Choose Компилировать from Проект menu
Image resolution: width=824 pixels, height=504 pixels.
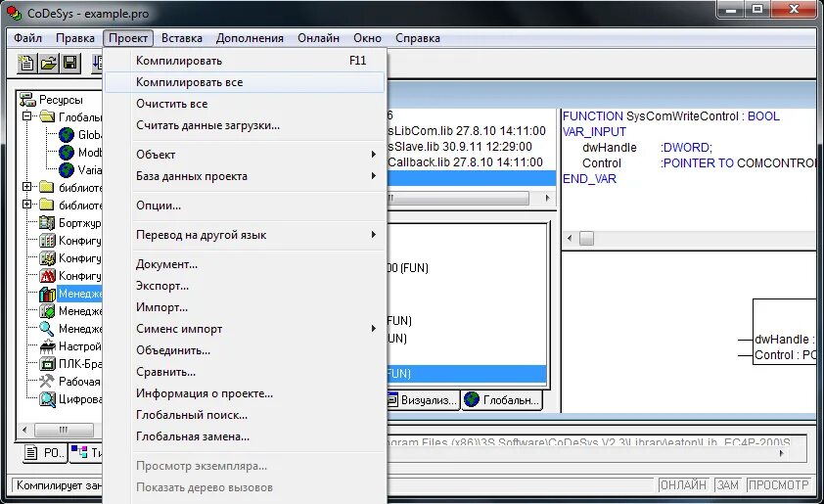[245, 61]
